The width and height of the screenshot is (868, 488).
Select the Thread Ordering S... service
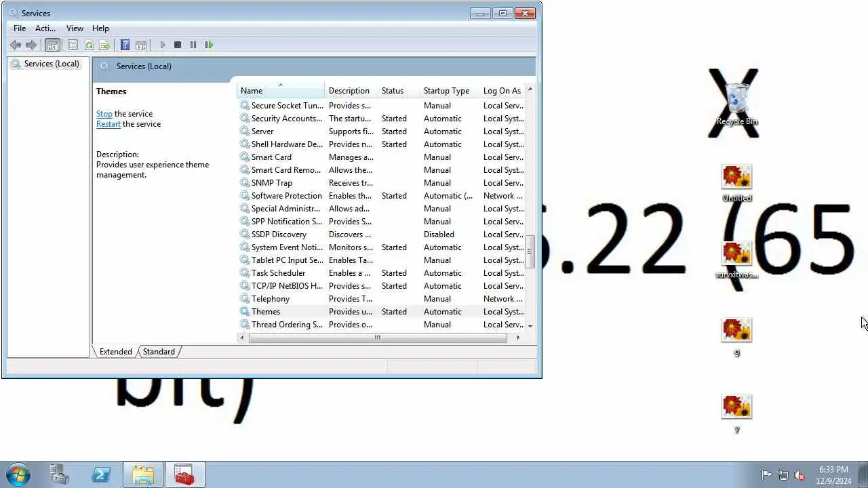click(382, 325)
